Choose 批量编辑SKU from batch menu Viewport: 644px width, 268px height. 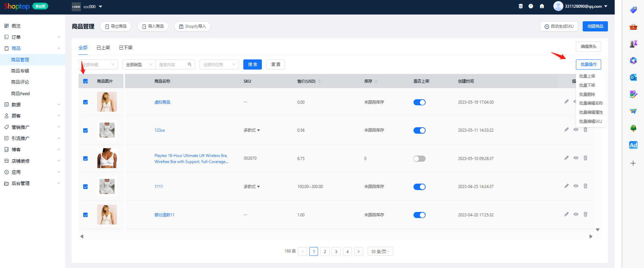590,122
